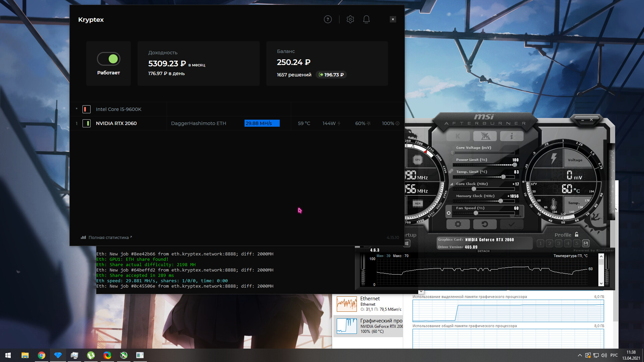The image size is (644, 362).
Task: Select Afterburner profile slot 5
Action: click(x=577, y=243)
